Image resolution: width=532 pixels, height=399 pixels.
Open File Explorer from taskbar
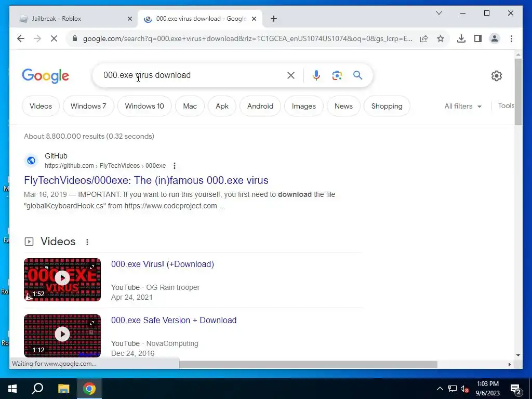(x=63, y=389)
